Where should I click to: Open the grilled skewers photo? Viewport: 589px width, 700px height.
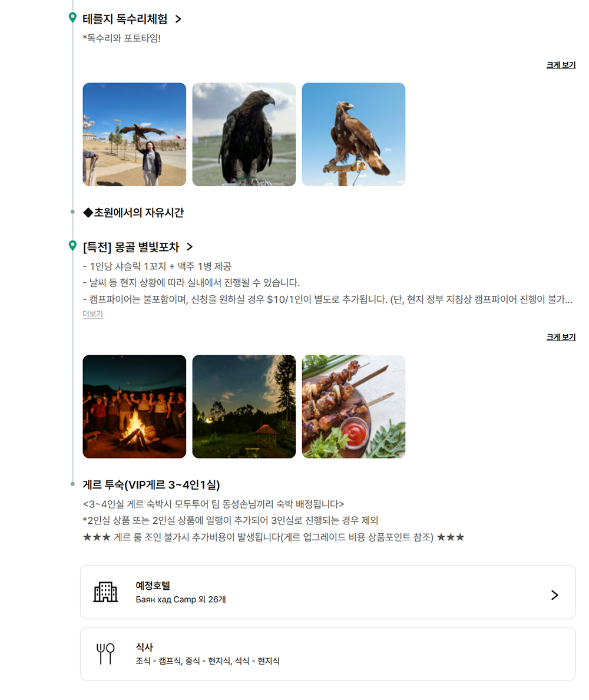[353, 407]
